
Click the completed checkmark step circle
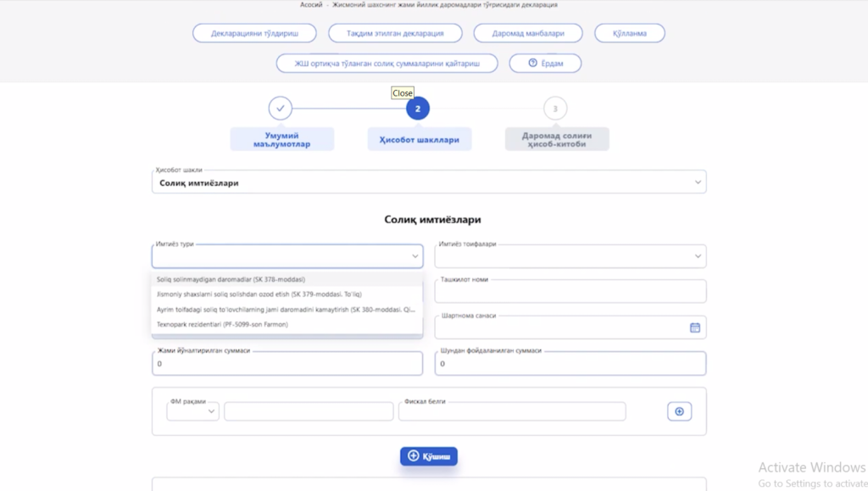pyautogui.click(x=280, y=108)
